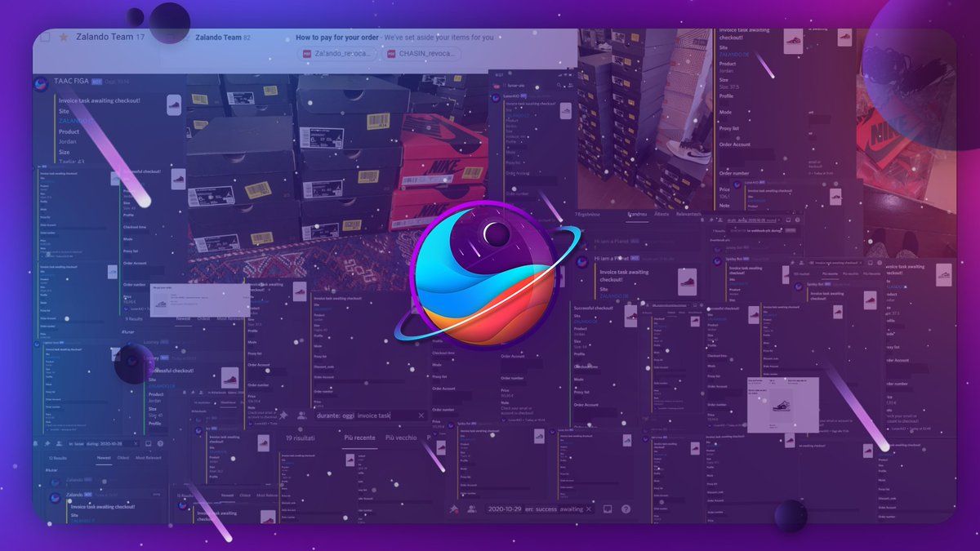Select the 'Relevanteste' results tab

[x=688, y=213]
